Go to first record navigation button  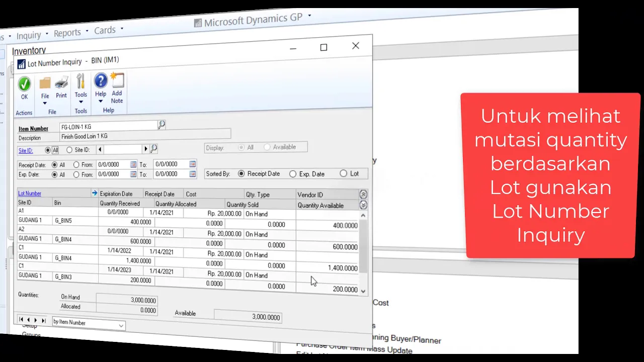pos(21,320)
